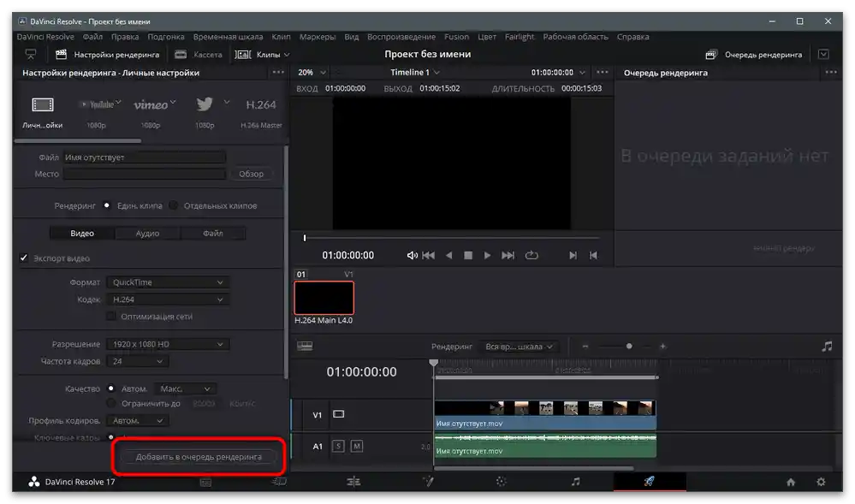Select Single clip (Един. клипа) render option
Screen dimensions: 855x504
tap(107, 205)
